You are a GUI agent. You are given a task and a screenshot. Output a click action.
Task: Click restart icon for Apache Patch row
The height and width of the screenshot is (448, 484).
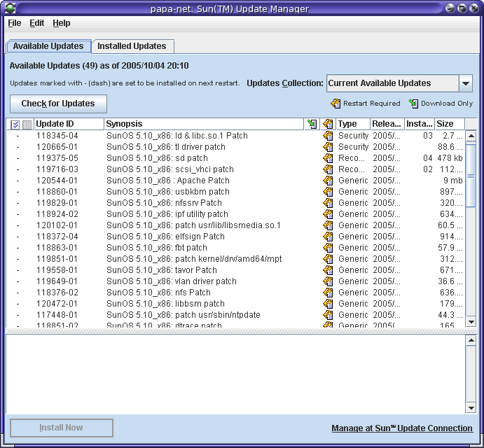(328, 180)
